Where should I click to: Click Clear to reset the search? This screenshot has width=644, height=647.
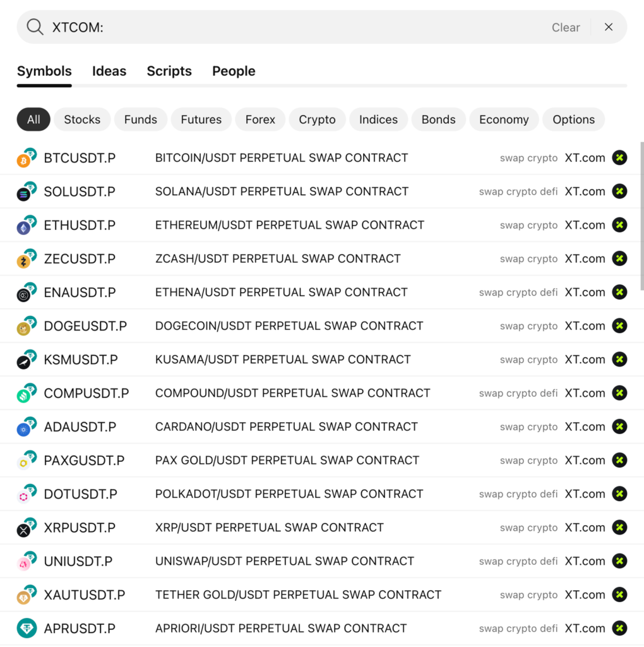click(x=566, y=27)
